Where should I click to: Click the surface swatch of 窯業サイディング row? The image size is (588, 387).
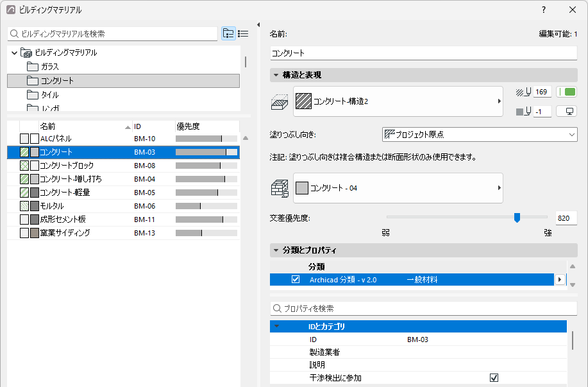[x=35, y=233]
